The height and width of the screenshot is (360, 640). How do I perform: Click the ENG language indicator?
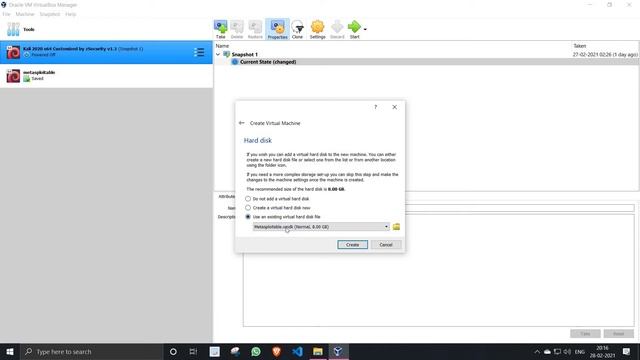(x=580, y=352)
